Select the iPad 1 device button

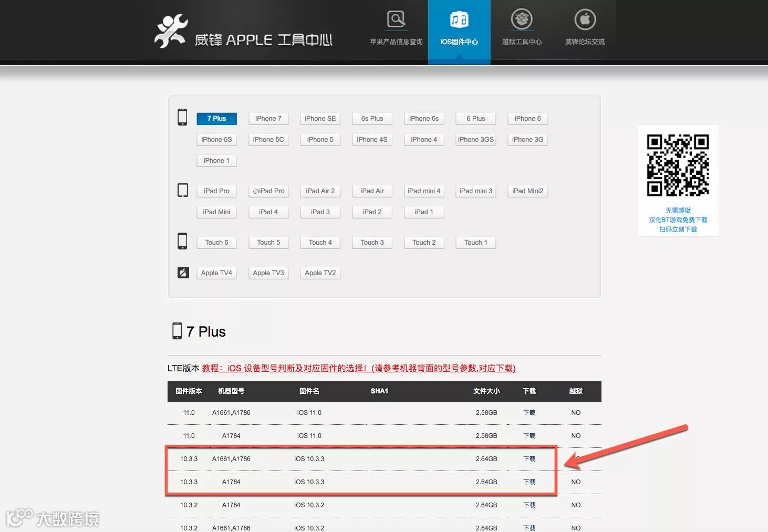[x=424, y=212]
